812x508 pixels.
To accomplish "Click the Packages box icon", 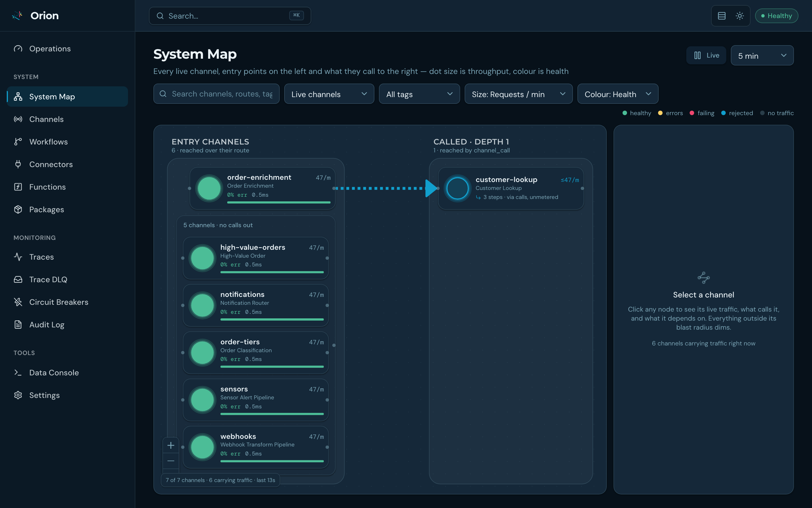I will [18, 210].
